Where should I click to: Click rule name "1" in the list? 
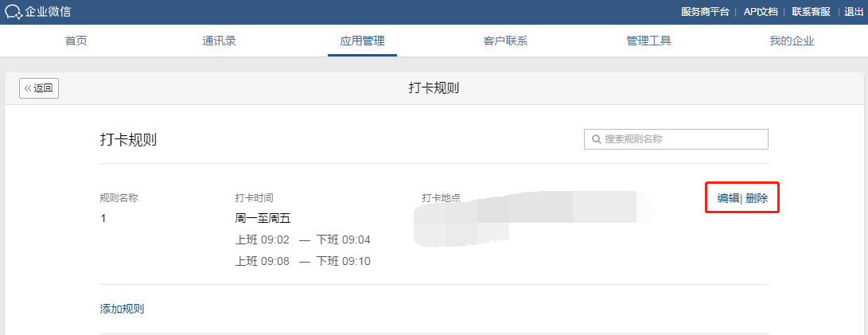click(103, 218)
